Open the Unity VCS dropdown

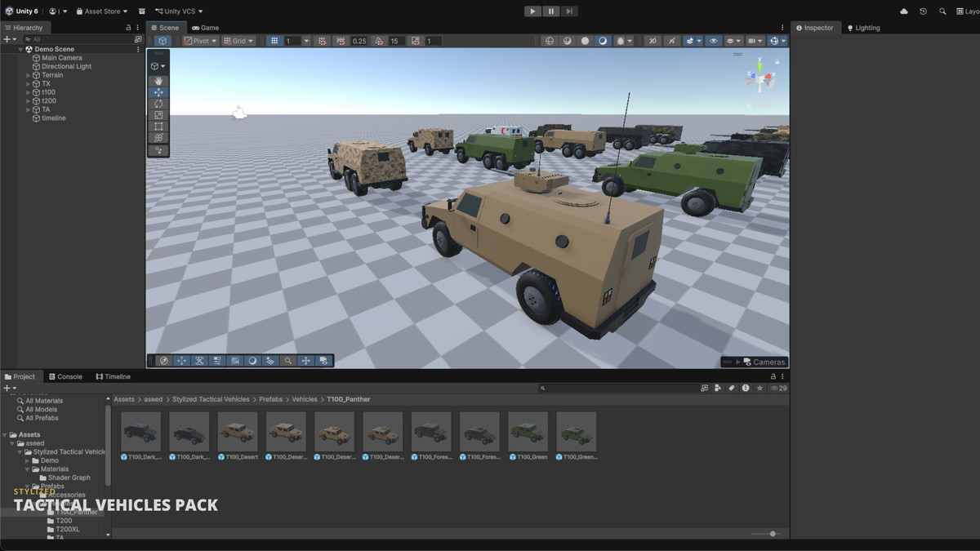click(x=178, y=11)
